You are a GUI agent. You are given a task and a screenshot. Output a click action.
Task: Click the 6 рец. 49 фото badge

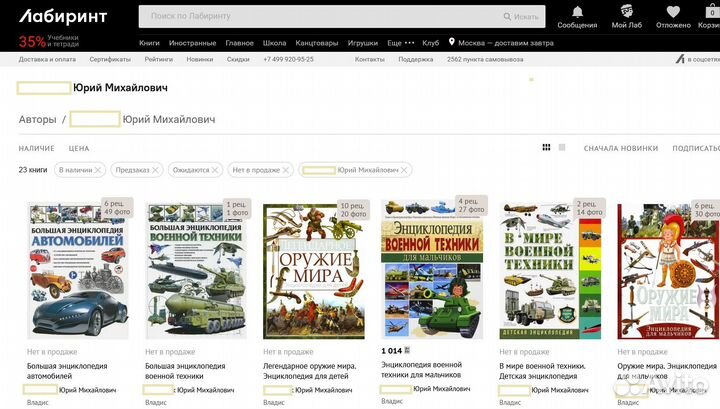tap(117, 207)
